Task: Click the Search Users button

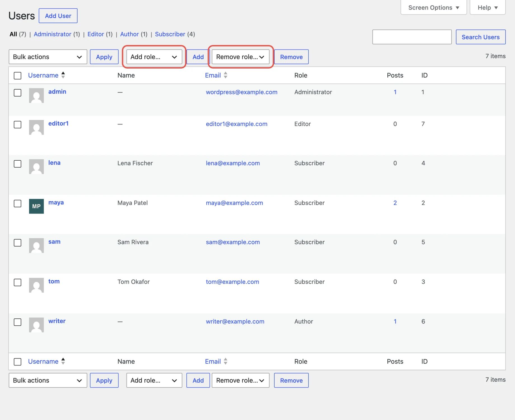Action: coord(481,37)
